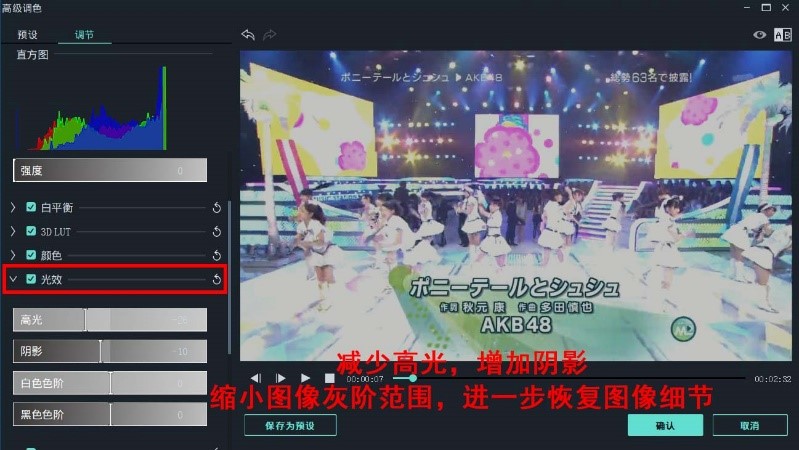This screenshot has height=450, width=799.
Task: Click the 强度 slider bar
Action: point(110,170)
